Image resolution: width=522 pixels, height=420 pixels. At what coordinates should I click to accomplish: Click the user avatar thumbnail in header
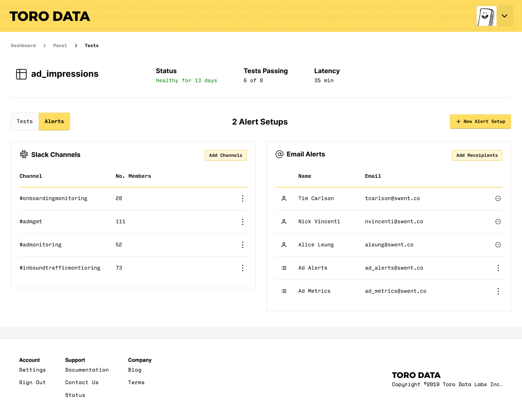click(x=486, y=16)
